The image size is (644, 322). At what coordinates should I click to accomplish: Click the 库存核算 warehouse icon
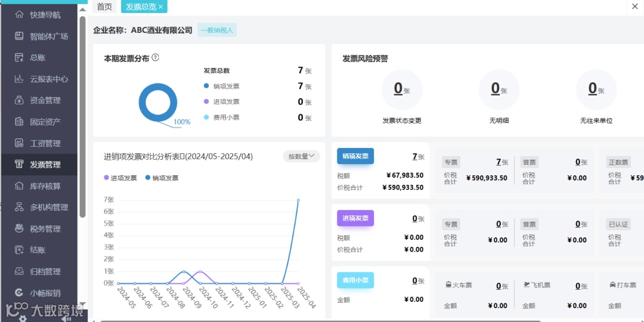coord(19,185)
